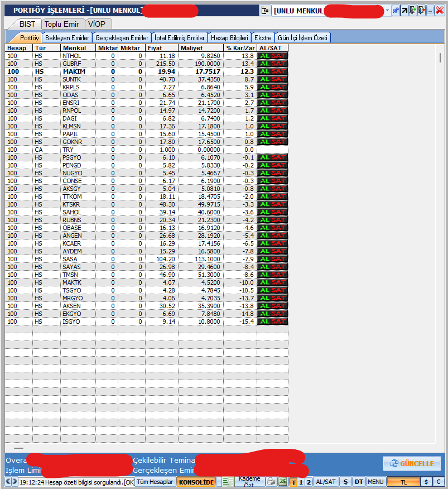Click AL for the SASA row

[265, 259]
